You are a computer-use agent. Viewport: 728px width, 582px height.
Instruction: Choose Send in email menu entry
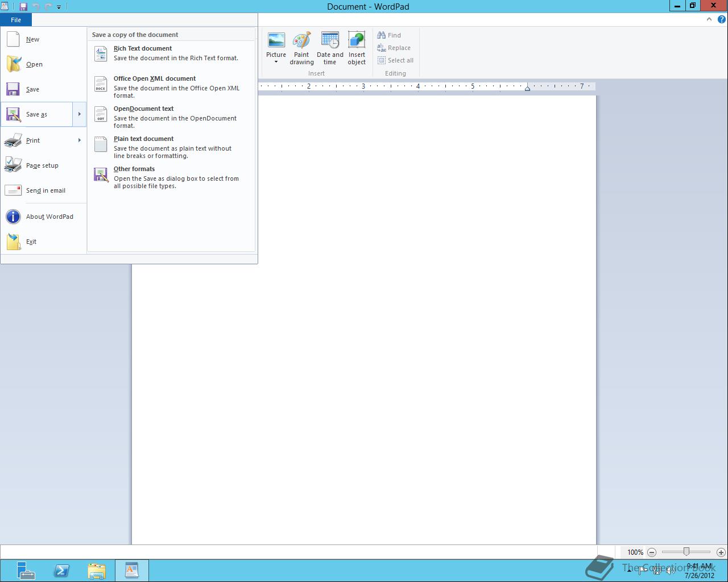(x=44, y=190)
